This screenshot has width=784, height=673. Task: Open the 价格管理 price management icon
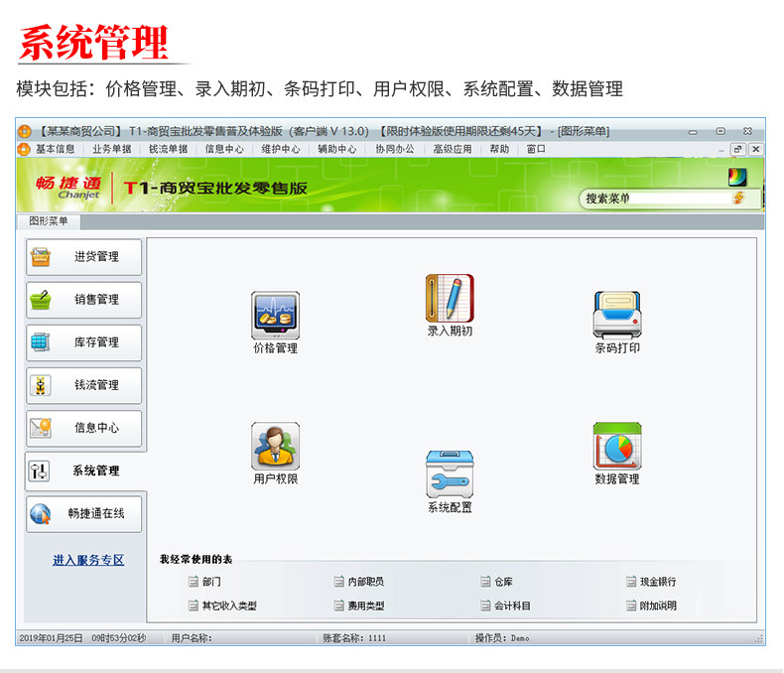(x=276, y=316)
